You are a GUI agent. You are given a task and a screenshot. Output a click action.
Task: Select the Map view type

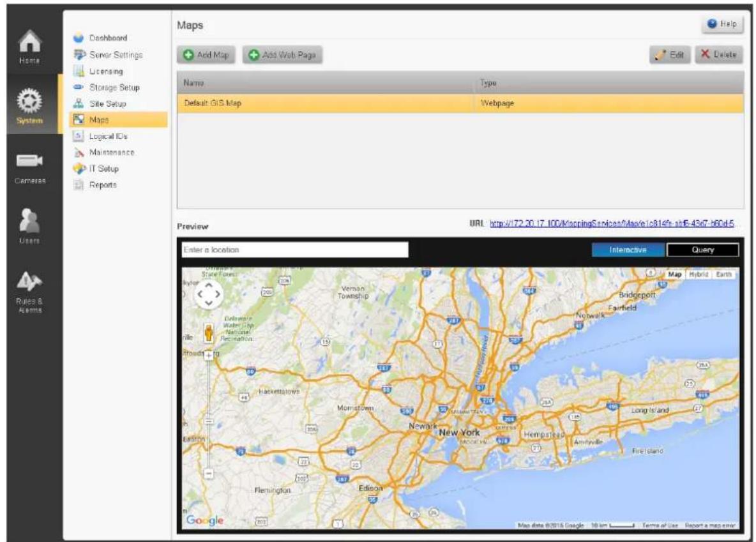(x=674, y=275)
